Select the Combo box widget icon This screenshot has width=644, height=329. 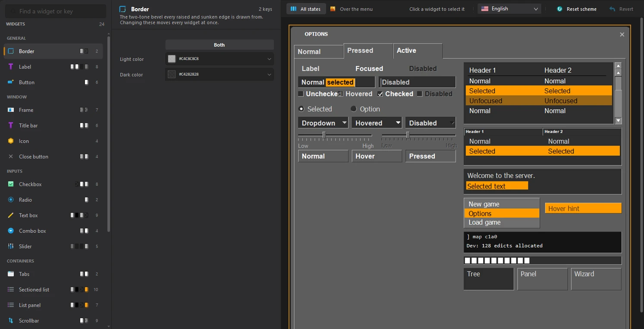tap(11, 231)
